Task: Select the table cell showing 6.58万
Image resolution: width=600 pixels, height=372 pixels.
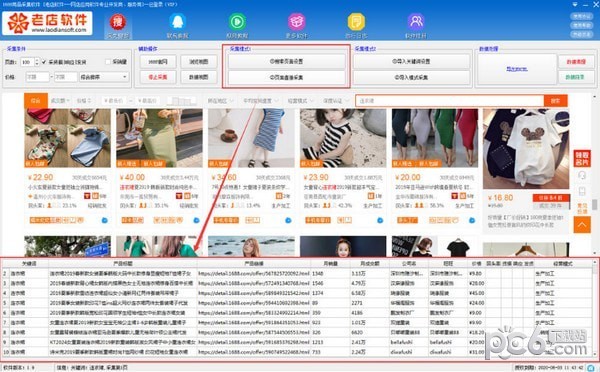Action: pyautogui.click(x=369, y=293)
